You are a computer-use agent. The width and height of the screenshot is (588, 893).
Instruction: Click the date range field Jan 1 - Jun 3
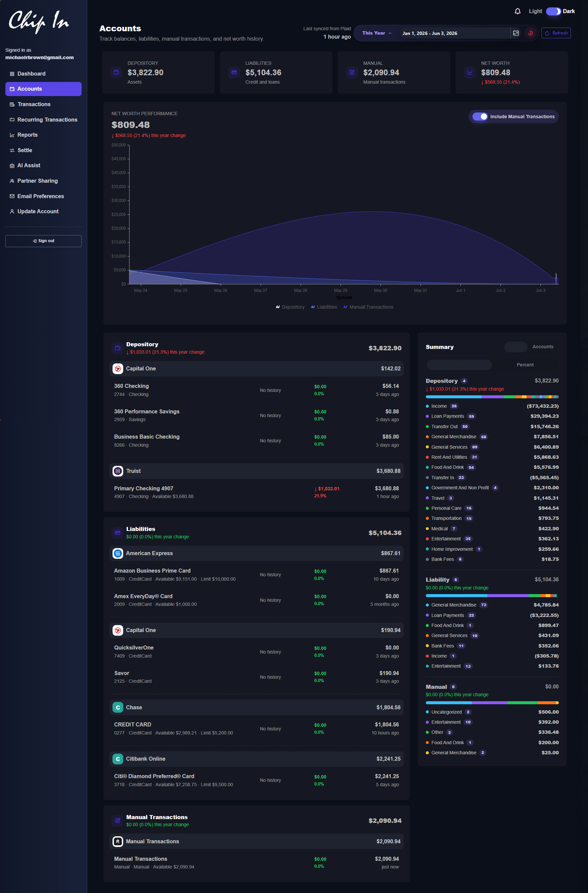pos(454,33)
